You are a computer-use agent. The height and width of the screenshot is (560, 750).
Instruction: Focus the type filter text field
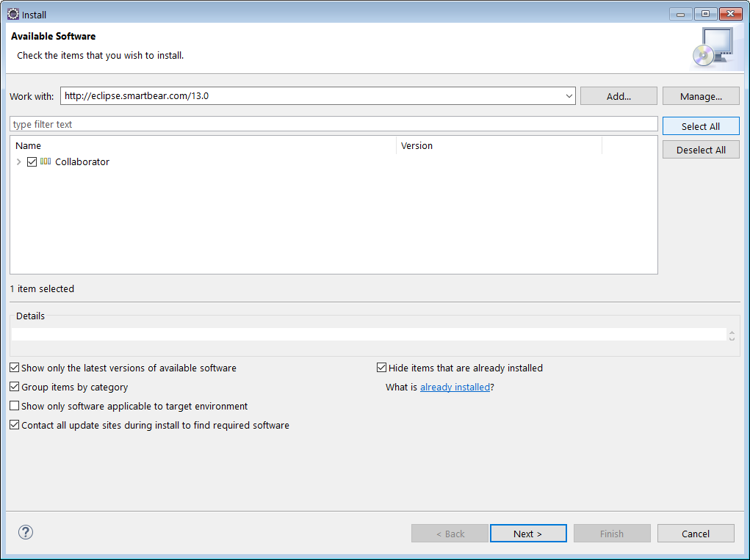tap(333, 124)
